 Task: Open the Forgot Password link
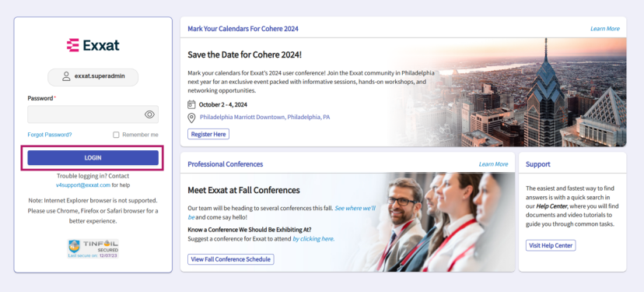point(50,135)
